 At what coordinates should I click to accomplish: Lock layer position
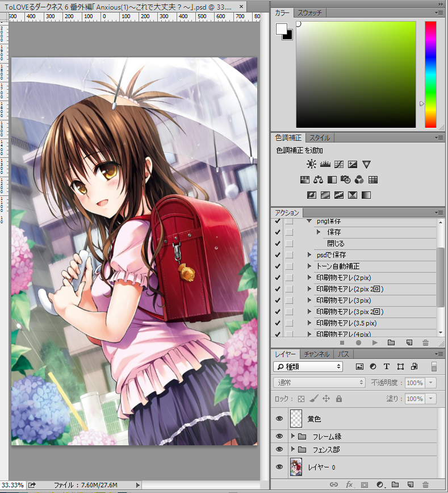tap(326, 399)
